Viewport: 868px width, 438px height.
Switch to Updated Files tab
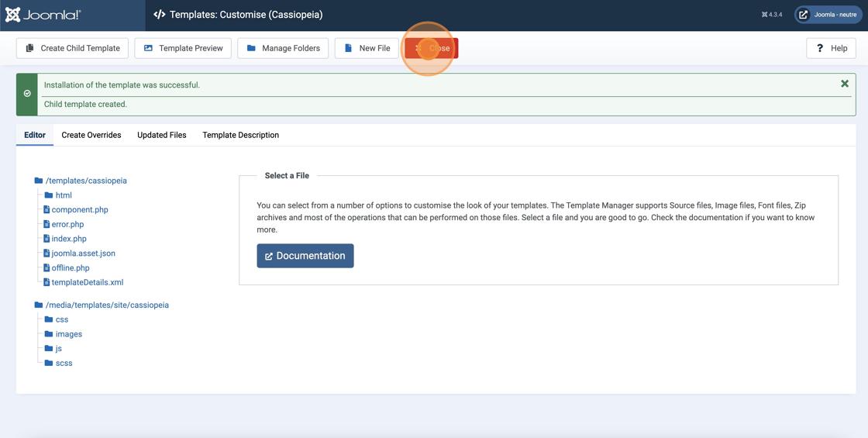[x=161, y=135]
